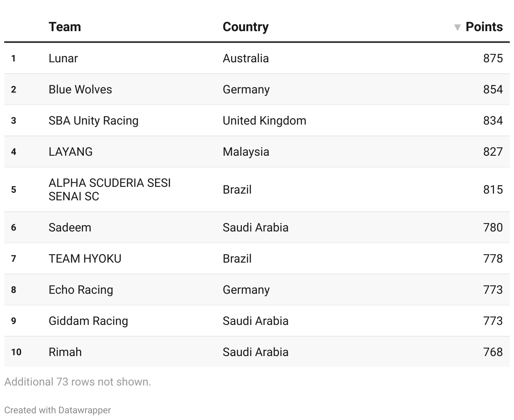This screenshot has height=420, width=514.
Task: Select SBA Unity Racing team cell
Action: [93, 120]
